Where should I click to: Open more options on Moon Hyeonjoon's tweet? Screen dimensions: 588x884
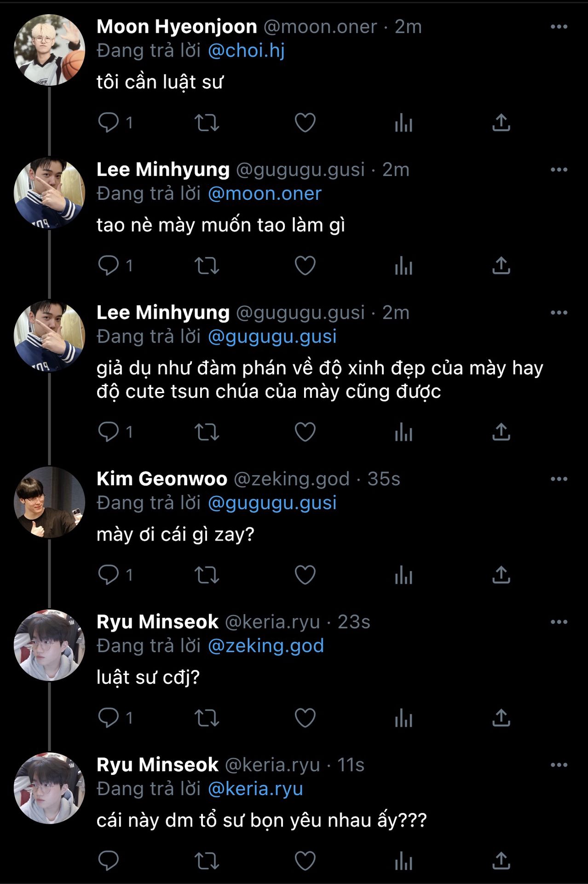point(559,27)
